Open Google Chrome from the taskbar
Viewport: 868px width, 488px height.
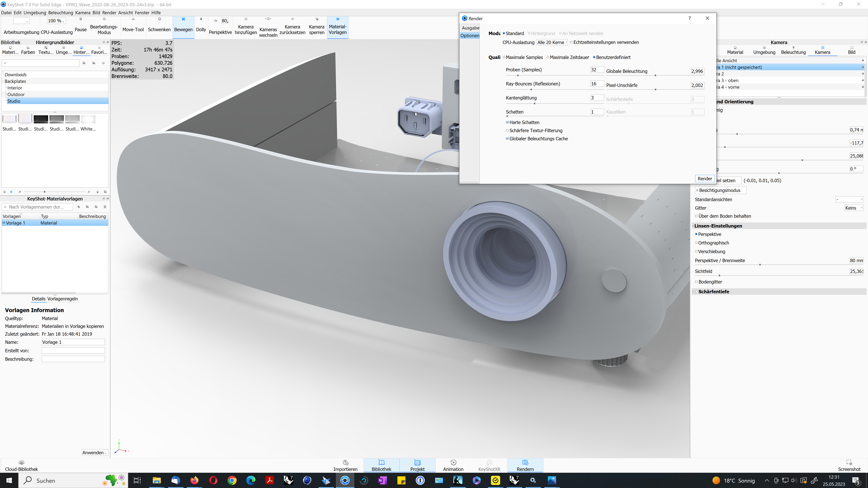[x=232, y=480]
